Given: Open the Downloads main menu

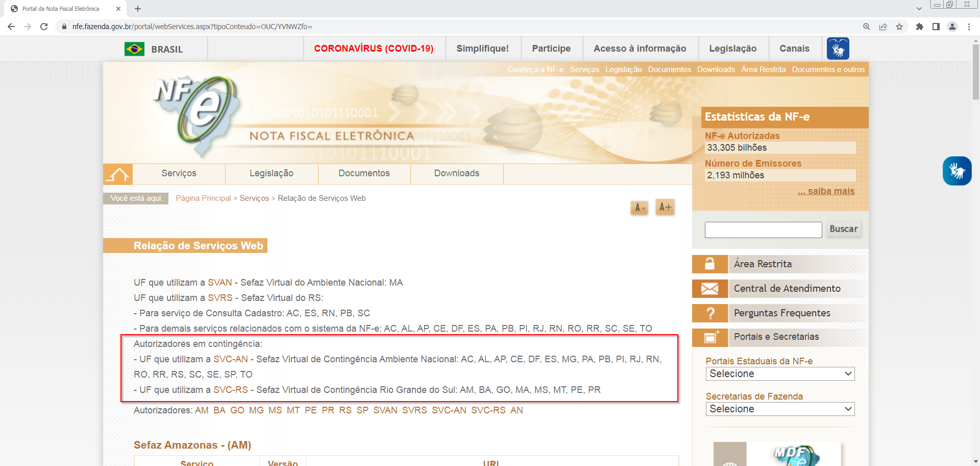Looking at the screenshot, I should (x=457, y=174).
